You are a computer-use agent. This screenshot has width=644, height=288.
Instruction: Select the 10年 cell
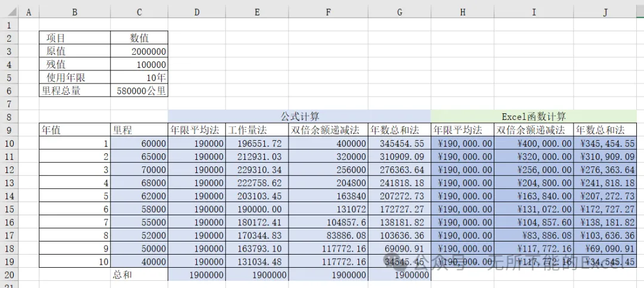click(x=139, y=78)
